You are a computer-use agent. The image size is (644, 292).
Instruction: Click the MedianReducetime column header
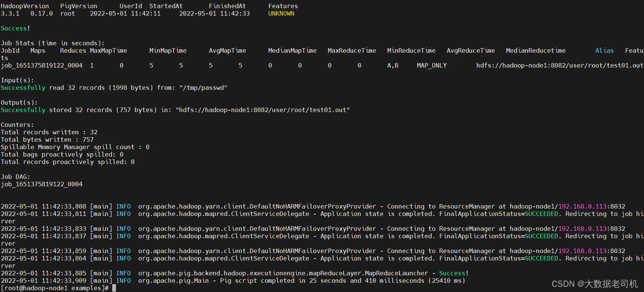click(x=536, y=50)
